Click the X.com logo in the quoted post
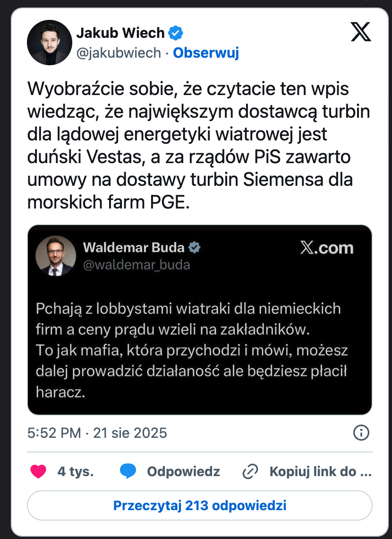392x539 pixels. (327, 248)
